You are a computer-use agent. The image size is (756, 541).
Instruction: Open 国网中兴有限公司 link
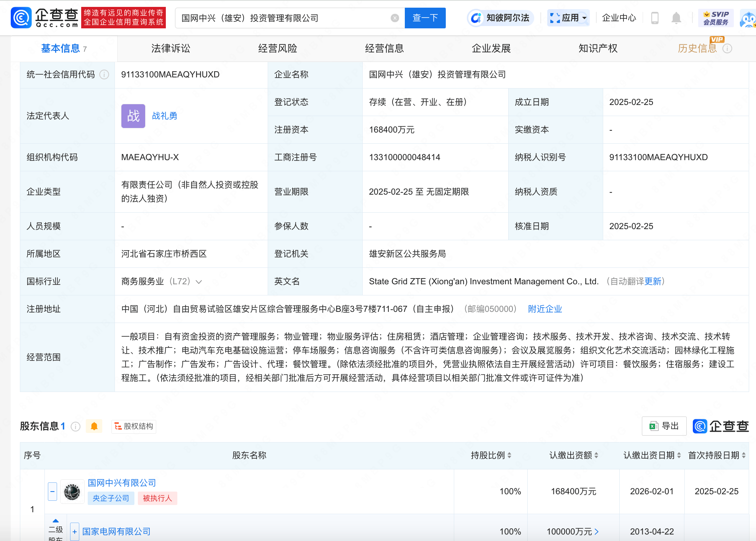click(x=122, y=483)
